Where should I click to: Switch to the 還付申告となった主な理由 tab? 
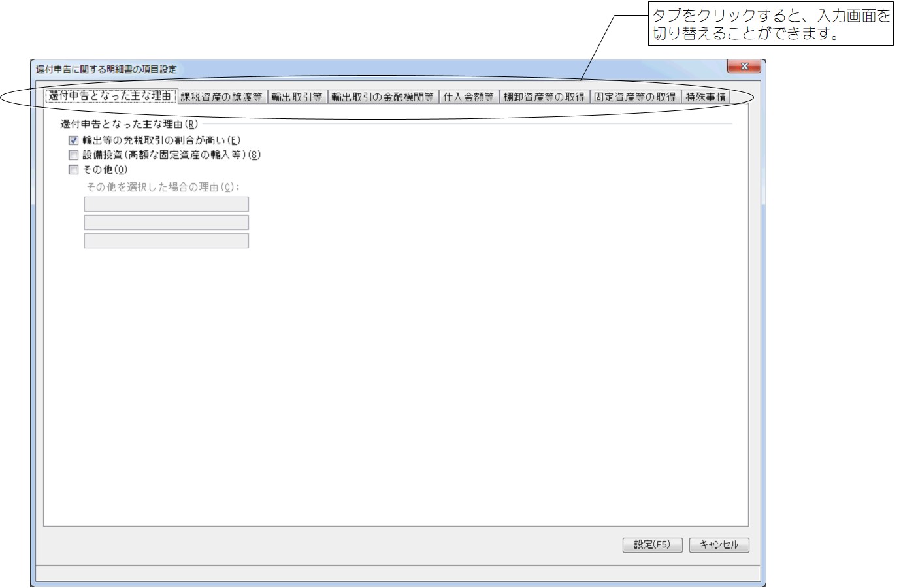pos(110,96)
